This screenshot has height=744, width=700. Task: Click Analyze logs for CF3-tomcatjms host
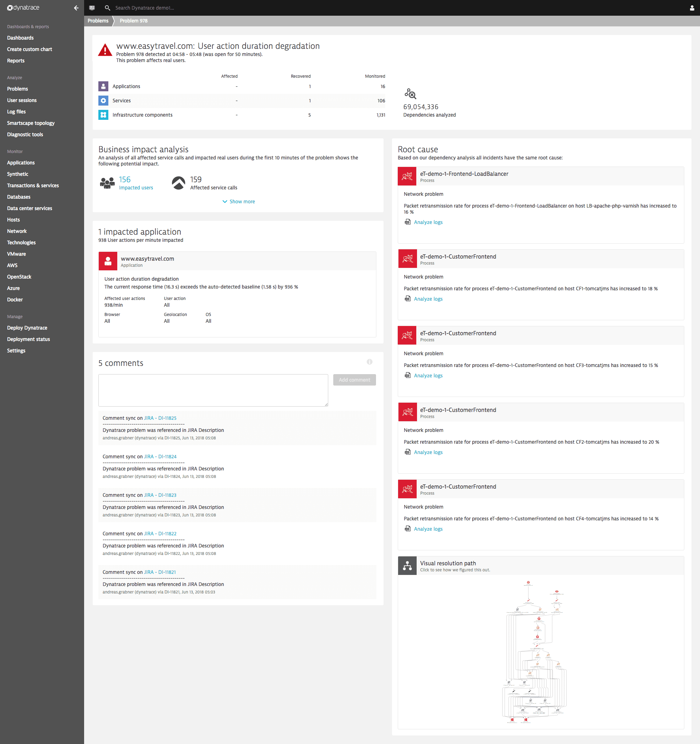428,376
